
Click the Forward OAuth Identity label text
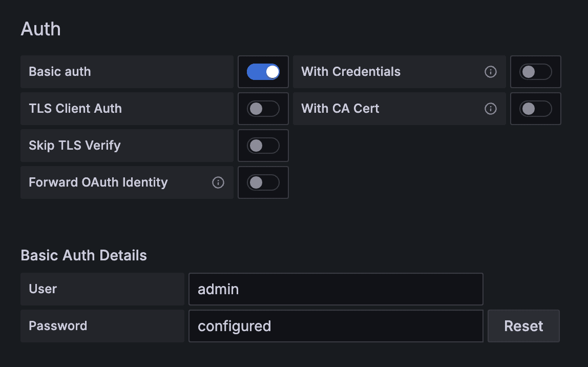(98, 182)
